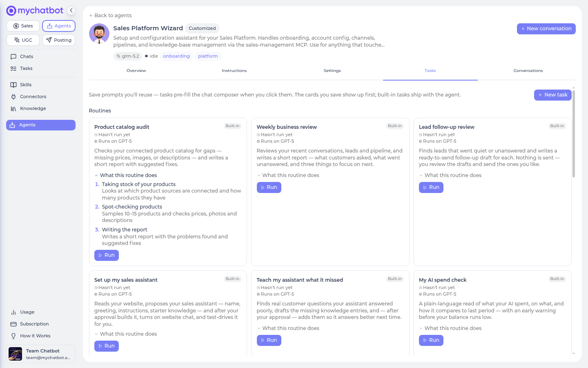Start a New conversation

(x=546, y=29)
